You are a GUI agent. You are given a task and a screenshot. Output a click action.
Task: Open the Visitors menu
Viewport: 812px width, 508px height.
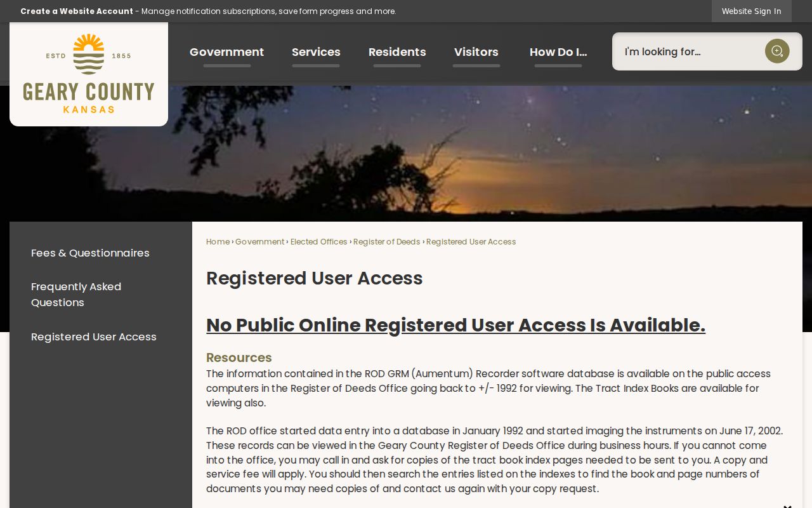pyautogui.click(x=476, y=52)
